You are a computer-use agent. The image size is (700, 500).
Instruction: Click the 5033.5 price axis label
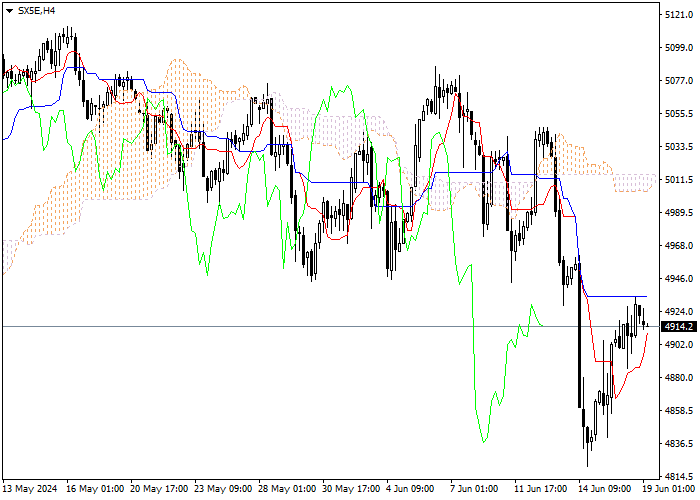tap(679, 147)
